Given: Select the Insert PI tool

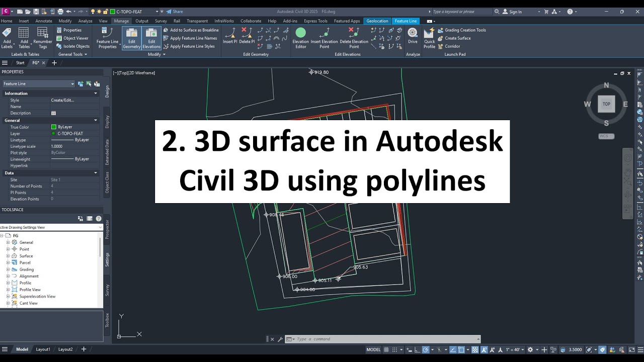Looking at the screenshot, I should pos(230,35).
